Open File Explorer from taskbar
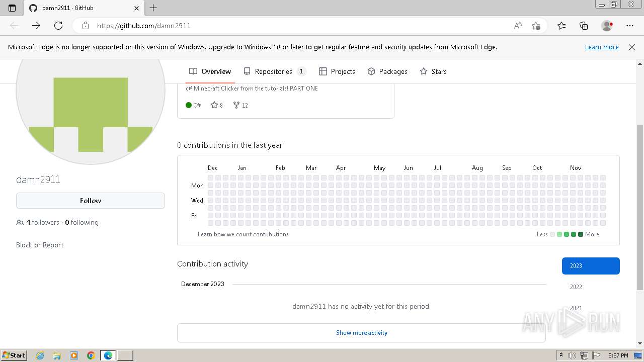This screenshot has width=644, height=362. pyautogui.click(x=57, y=355)
